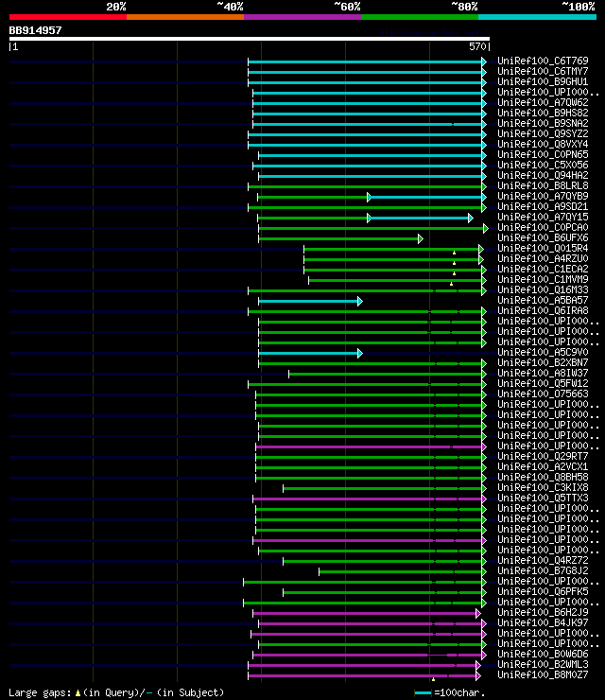
Task: Select the UniRef100_B6UFX6 hit label
Action: tap(543, 238)
